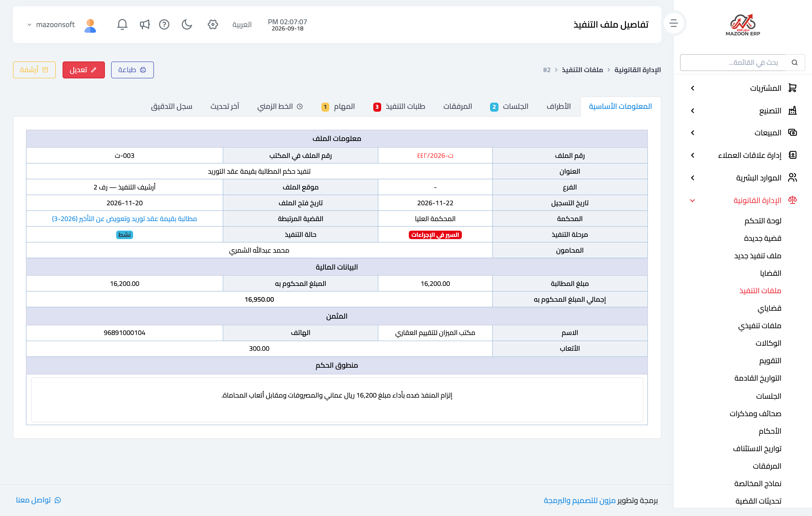Open التقويم in sidebar
Image resolution: width=812 pixels, height=516 pixels.
click(770, 361)
